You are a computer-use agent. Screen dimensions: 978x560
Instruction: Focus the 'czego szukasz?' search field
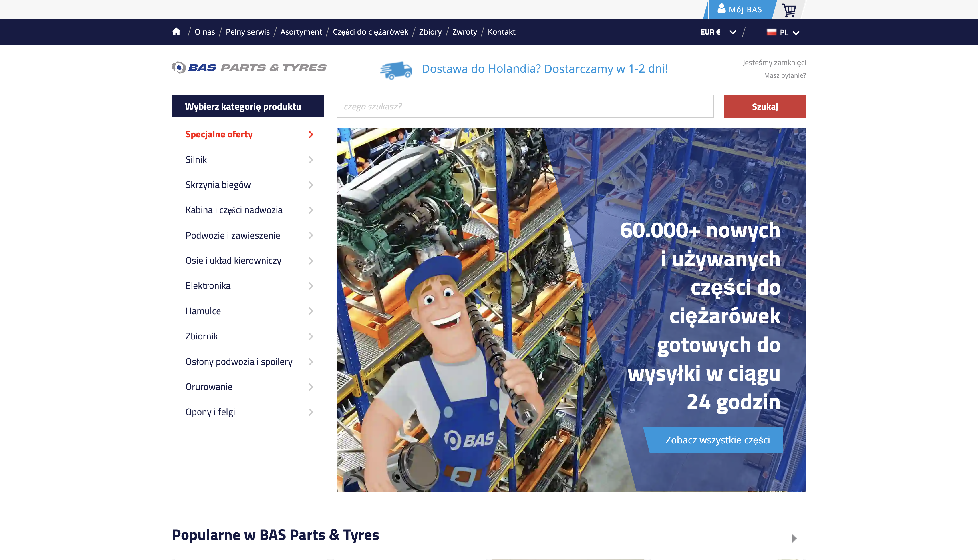[x=525, y=107]
